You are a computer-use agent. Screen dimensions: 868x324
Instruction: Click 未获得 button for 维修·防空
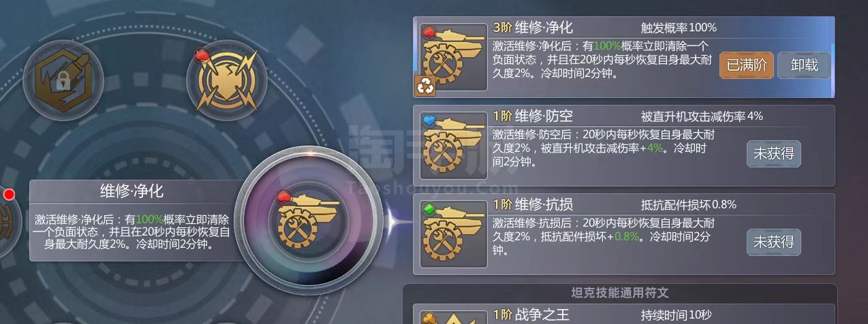pyautogui.click(x=773, y=154)
